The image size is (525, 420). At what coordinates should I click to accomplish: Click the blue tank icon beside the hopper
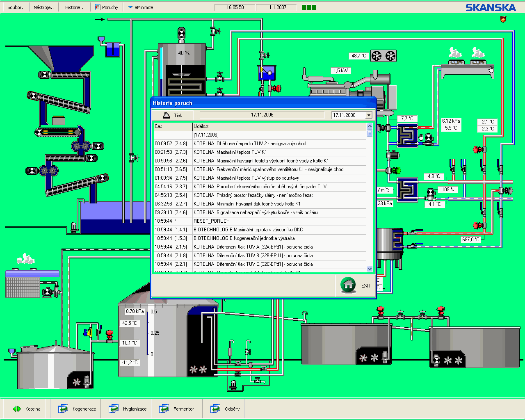[x=113, y=50]
